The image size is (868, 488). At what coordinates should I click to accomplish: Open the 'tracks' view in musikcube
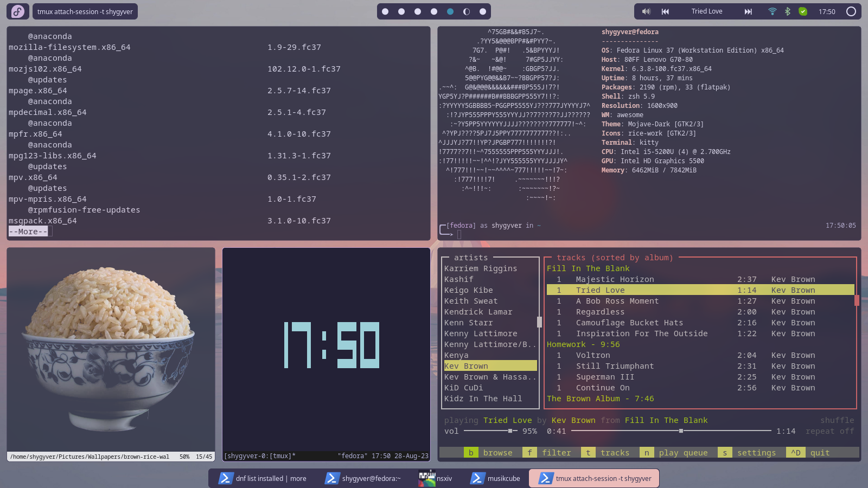606,453
